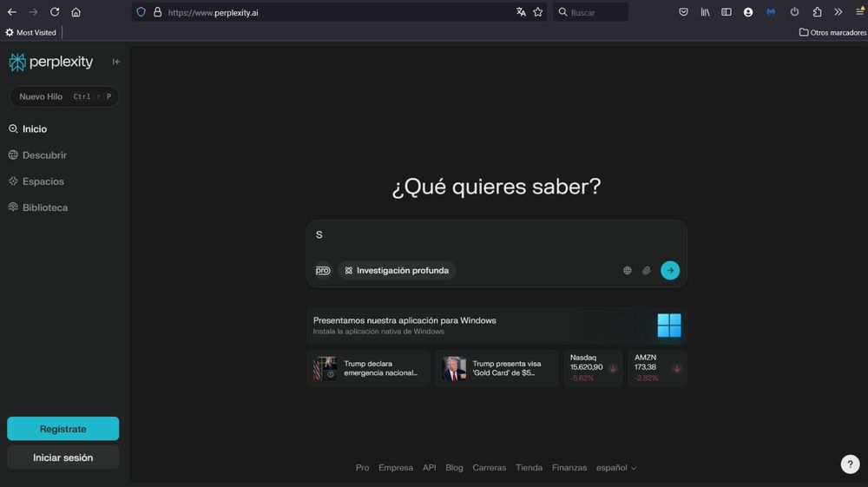Open the tracking protection shield icon

pos(141,12)
